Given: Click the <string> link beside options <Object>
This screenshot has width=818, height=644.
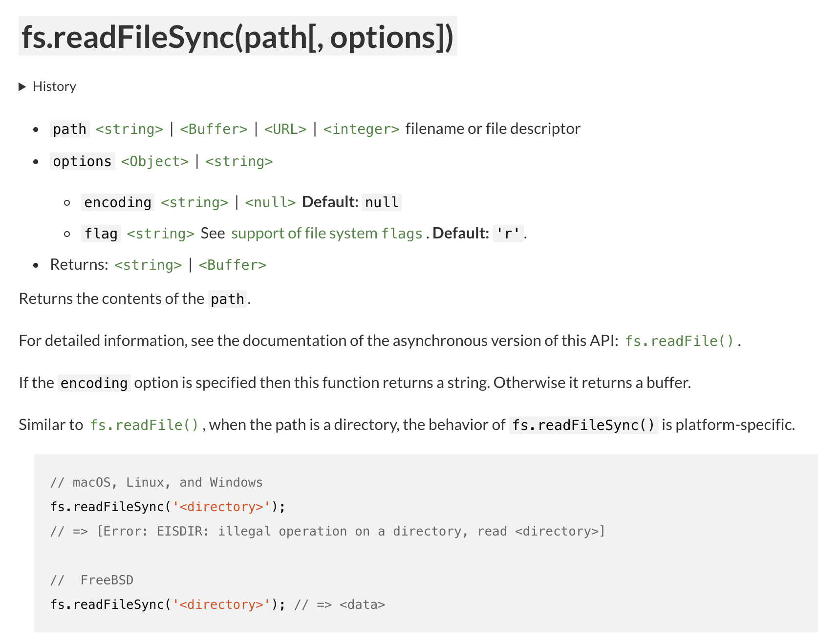Looking at the screenshot, I should click(239, 161).
